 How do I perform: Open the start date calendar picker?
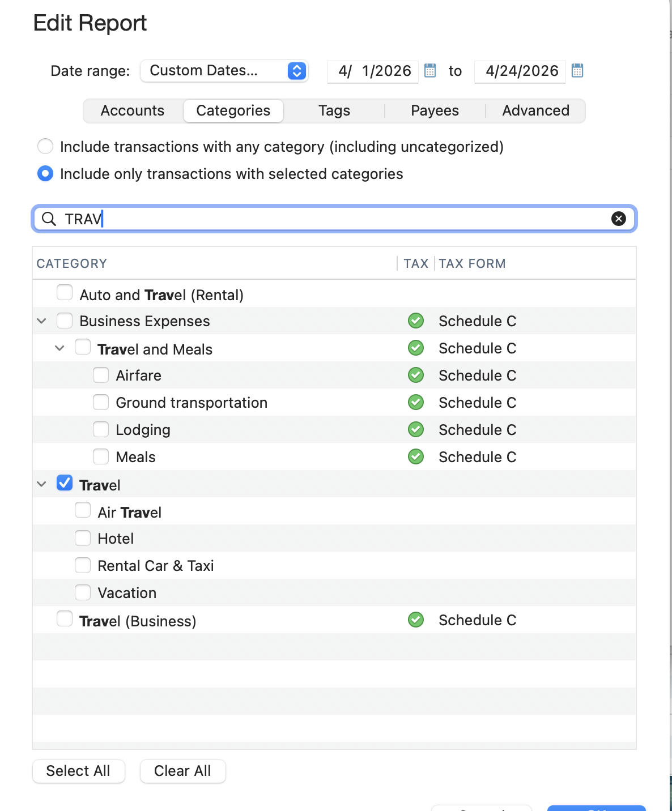click(x=430, y=71)
